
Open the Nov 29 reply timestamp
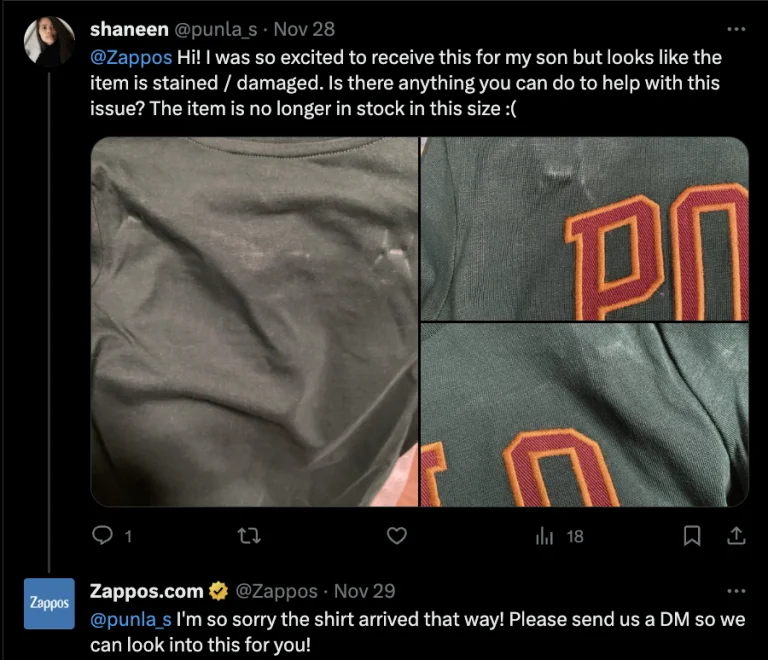click(x=364, y=591)
